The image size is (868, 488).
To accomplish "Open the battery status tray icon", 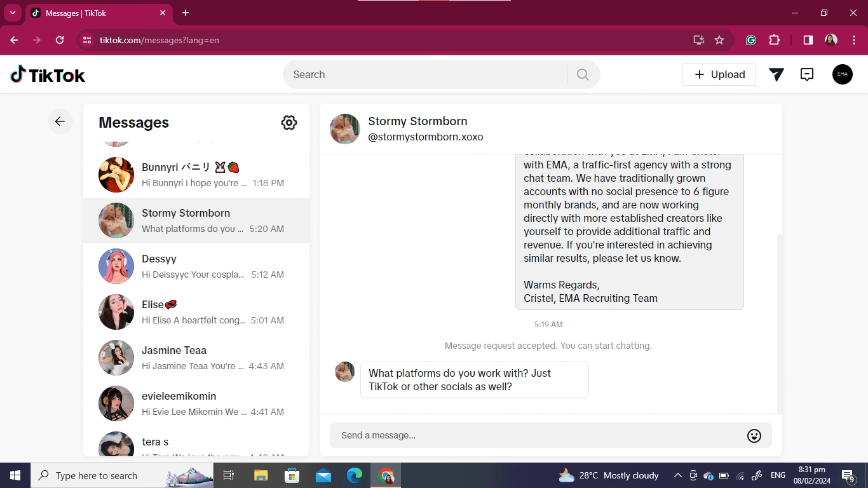I will click(724, 475).
